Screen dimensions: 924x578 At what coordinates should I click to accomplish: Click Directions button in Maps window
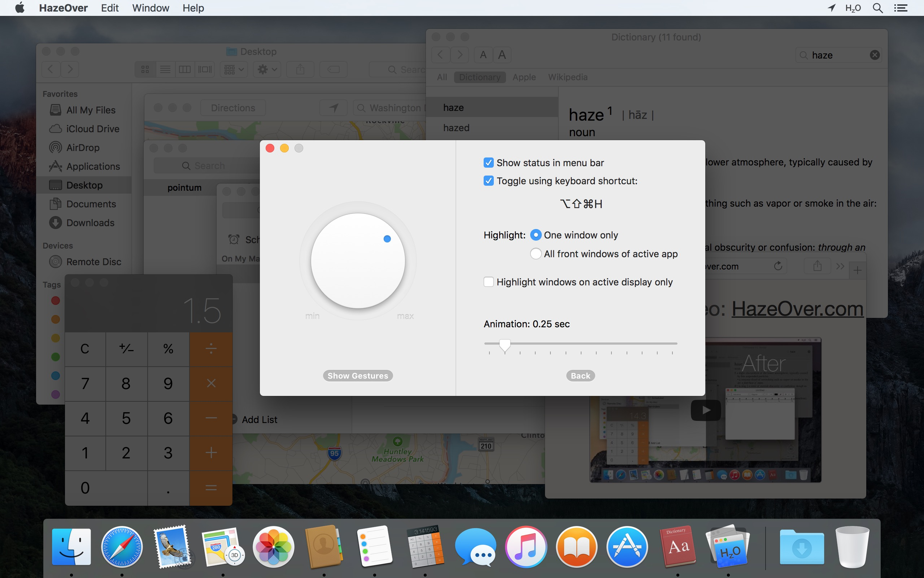pyautogui.click(x=233, y=108)
